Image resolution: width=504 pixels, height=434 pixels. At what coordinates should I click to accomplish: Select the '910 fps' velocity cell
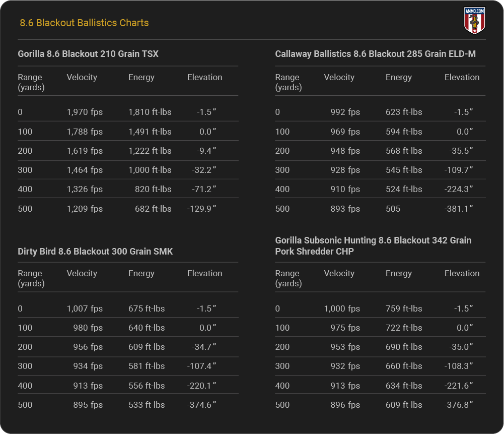pyautogui.click(x=345, y=189)
